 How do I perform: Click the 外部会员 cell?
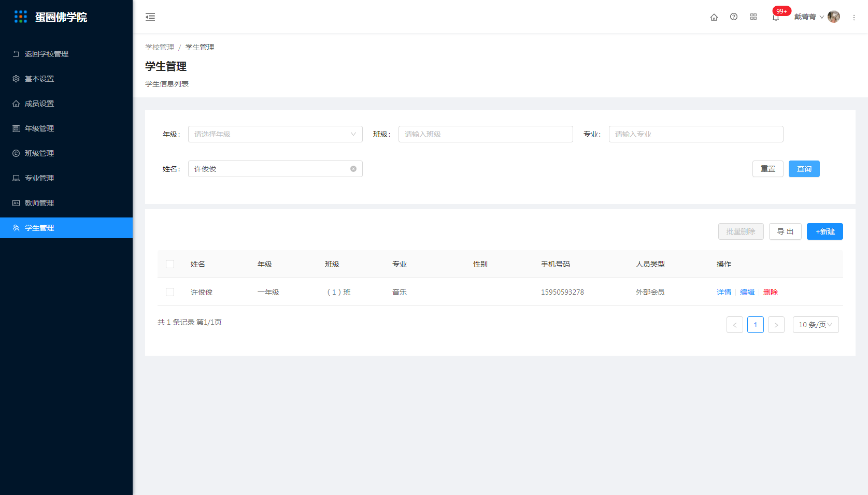pyautogui.click(x=650, y=292)
